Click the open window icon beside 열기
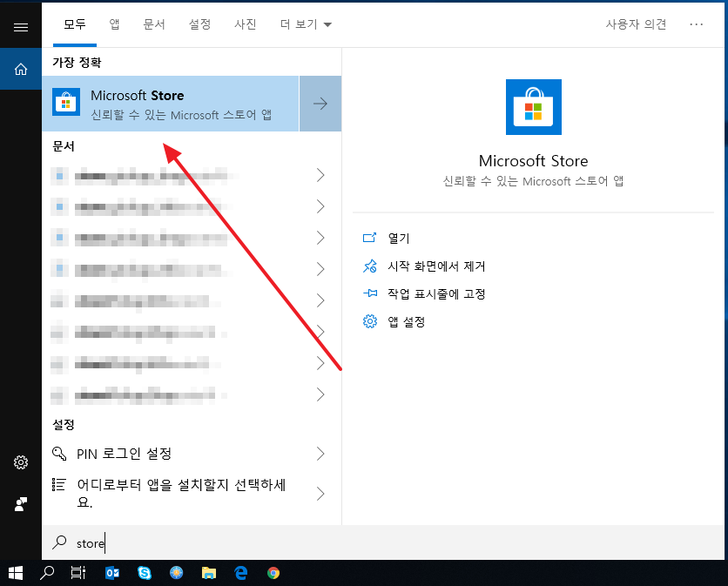This screenshot has width=728, height=586. pos(369,238)
